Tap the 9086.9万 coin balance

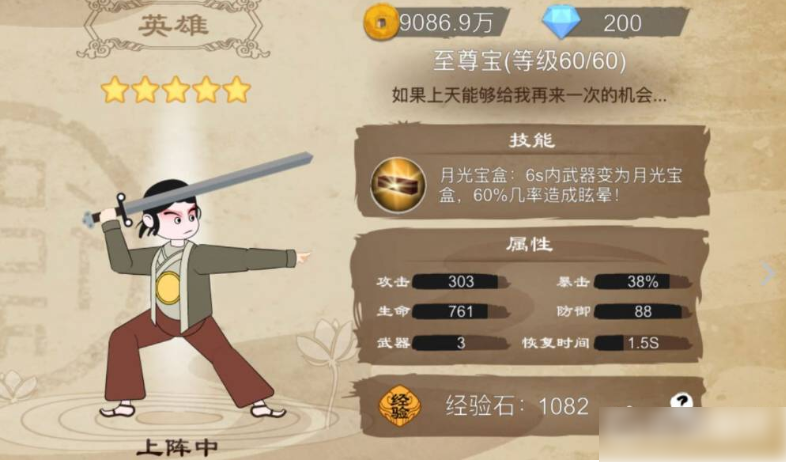(x=446, y=23)
